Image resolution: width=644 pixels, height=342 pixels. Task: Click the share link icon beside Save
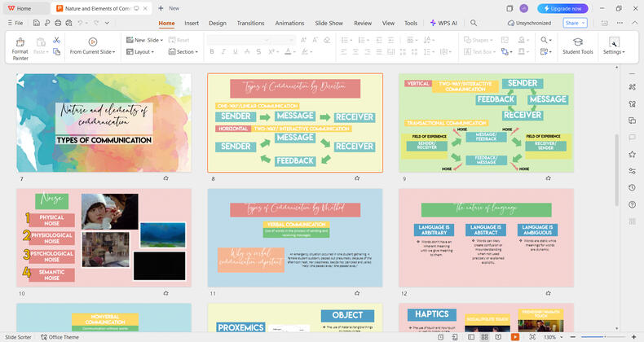click(47, 23)
